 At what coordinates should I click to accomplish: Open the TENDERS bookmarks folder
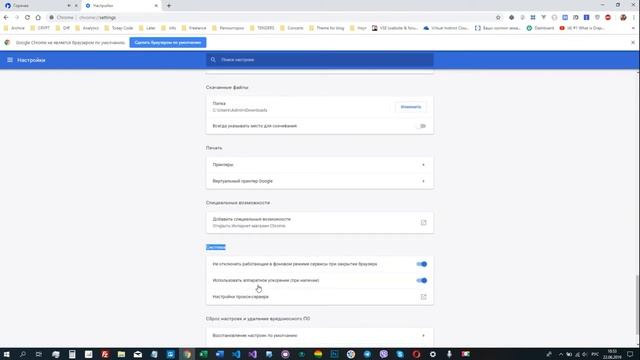[262, 28]
